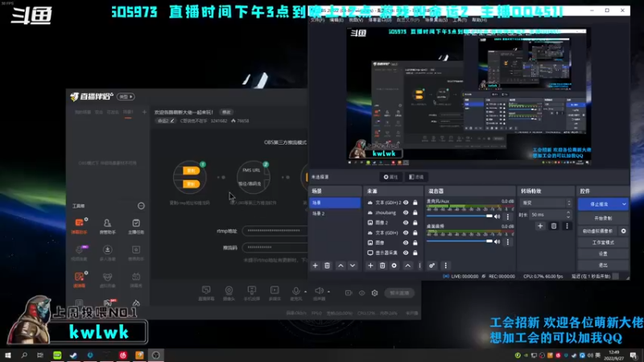Mute the 桌面音频 speaker icon

point(497,242)
